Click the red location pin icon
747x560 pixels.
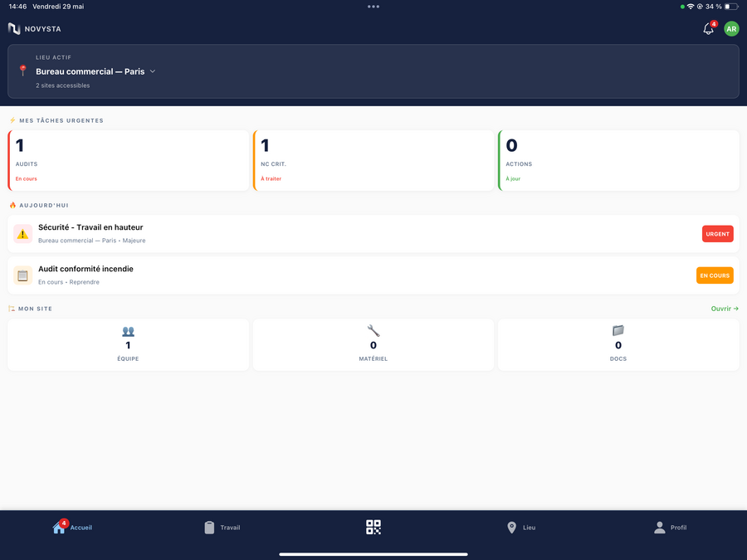coord(22,71)
